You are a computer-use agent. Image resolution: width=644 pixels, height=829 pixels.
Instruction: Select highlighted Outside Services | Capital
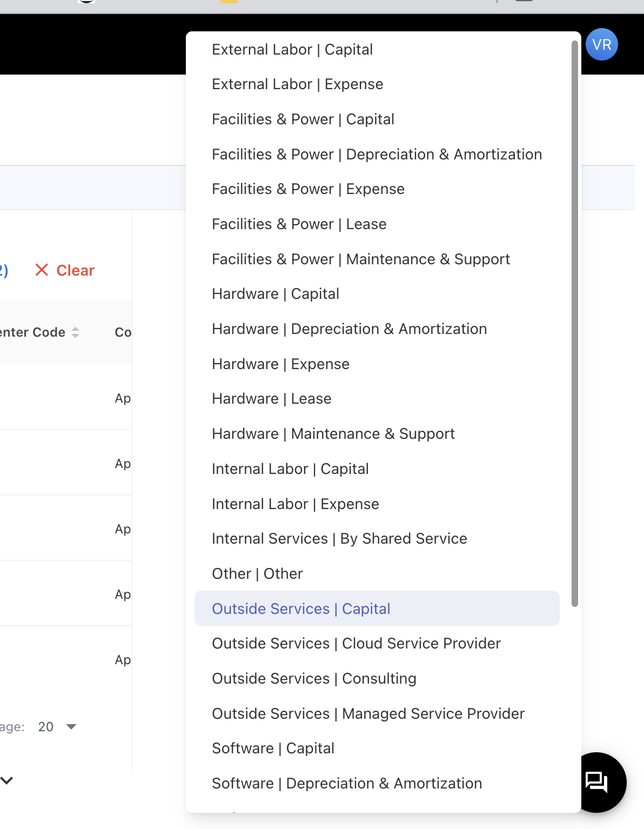pos(301,609)
